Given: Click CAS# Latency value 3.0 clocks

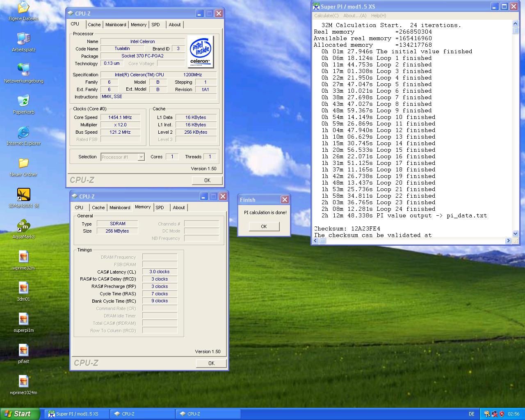Looking at the screenshot, I should click(160, 272).
